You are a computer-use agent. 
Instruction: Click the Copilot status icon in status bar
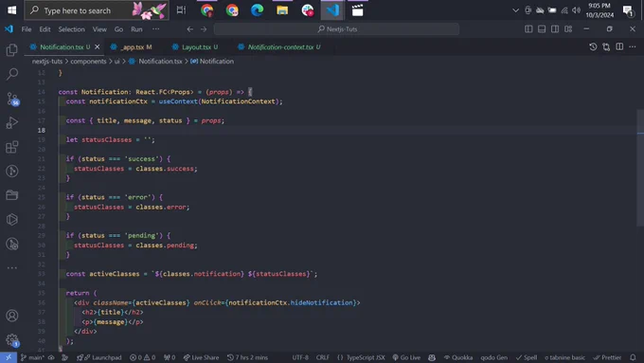[432, 357]
